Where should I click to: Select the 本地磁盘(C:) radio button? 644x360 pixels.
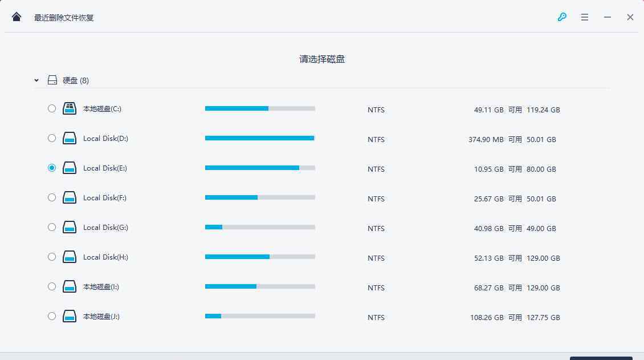pos(52,108)
